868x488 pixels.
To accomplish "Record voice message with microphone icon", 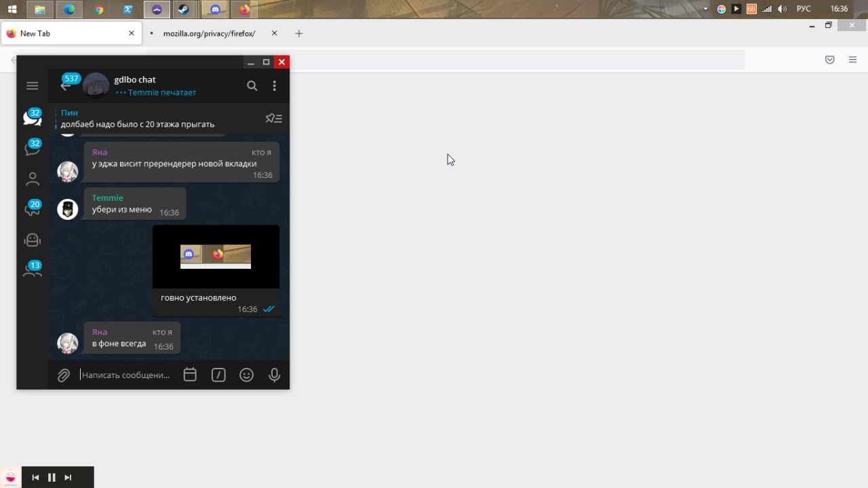I will click(274, 375).
